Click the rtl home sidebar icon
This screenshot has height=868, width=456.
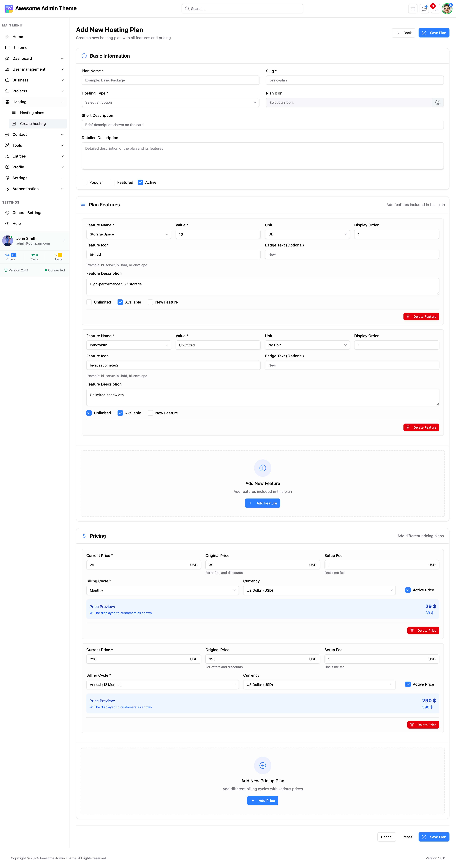pos(7,48)
